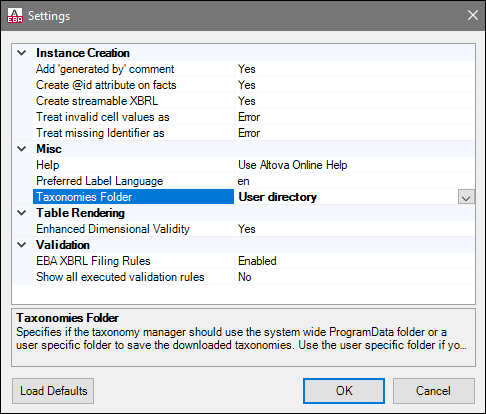Viewport: 486px width, 414px height.
Task: Click the Preferred Label Language value 'en'
Action: click(x=243, y=181)
